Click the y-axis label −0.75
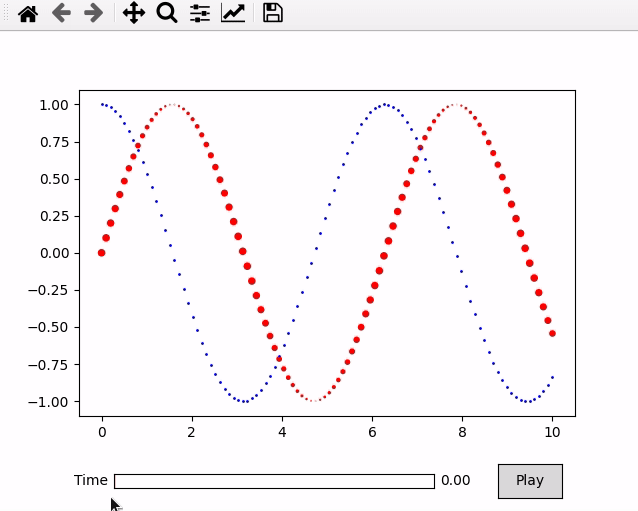 click(x=48, y=365)
